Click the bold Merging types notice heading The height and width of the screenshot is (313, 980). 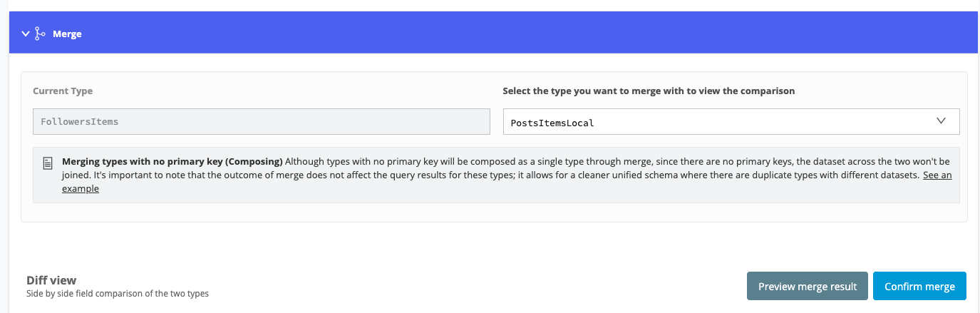[172, 161]
